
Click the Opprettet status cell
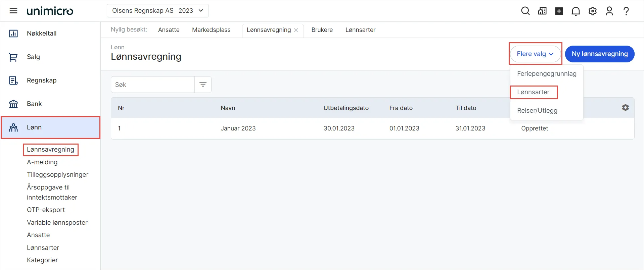pos(535,128)
